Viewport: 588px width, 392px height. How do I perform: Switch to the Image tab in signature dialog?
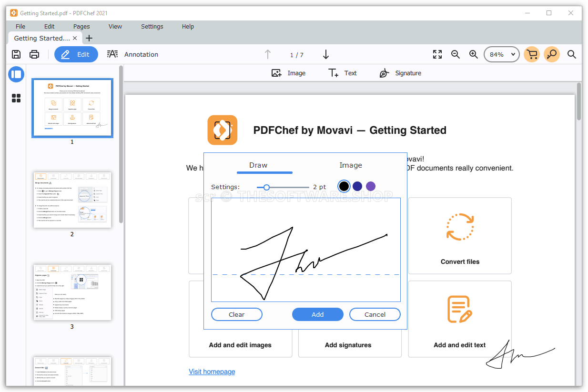351,165
